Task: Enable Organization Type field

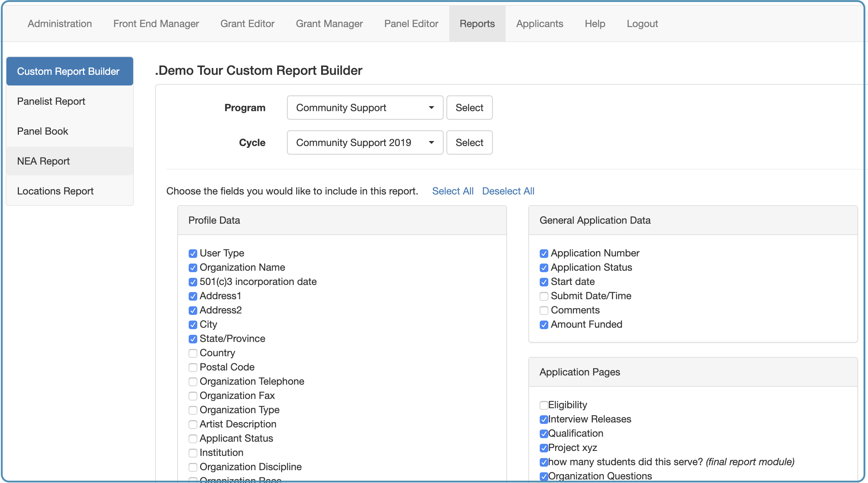Action: pyautogui.click(x=193, y=410)
